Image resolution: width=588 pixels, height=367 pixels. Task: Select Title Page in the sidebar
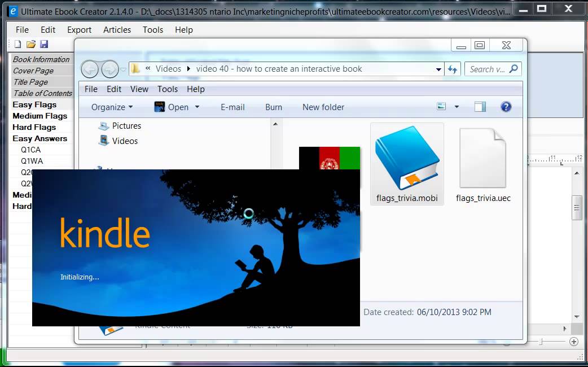click(30, 82)
